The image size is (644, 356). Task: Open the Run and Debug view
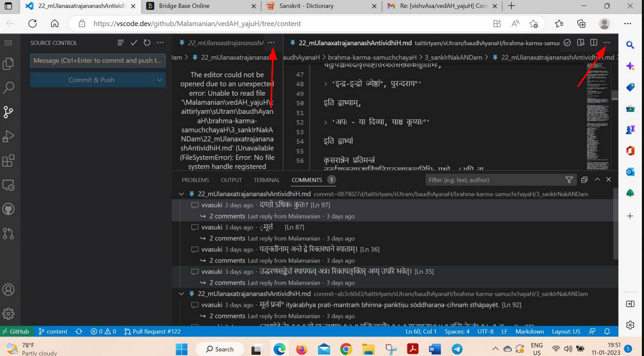pyautogui.click(x=8, y=136)
